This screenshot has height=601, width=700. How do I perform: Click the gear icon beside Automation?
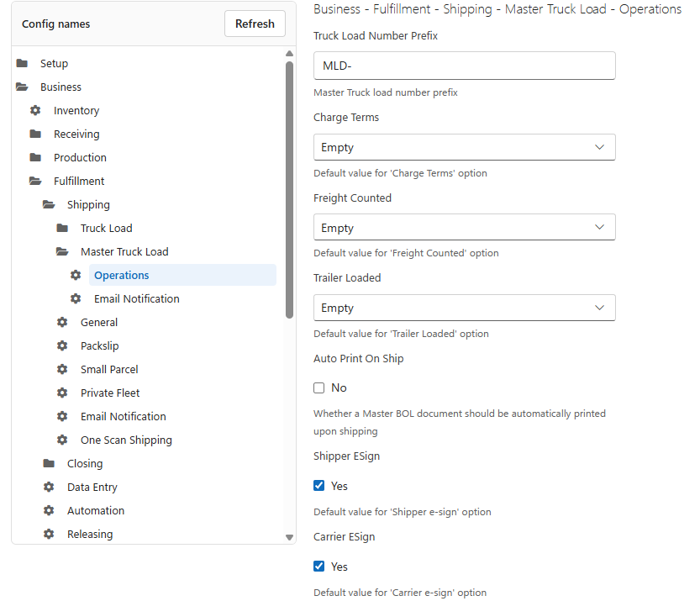[x=49, y=510]
